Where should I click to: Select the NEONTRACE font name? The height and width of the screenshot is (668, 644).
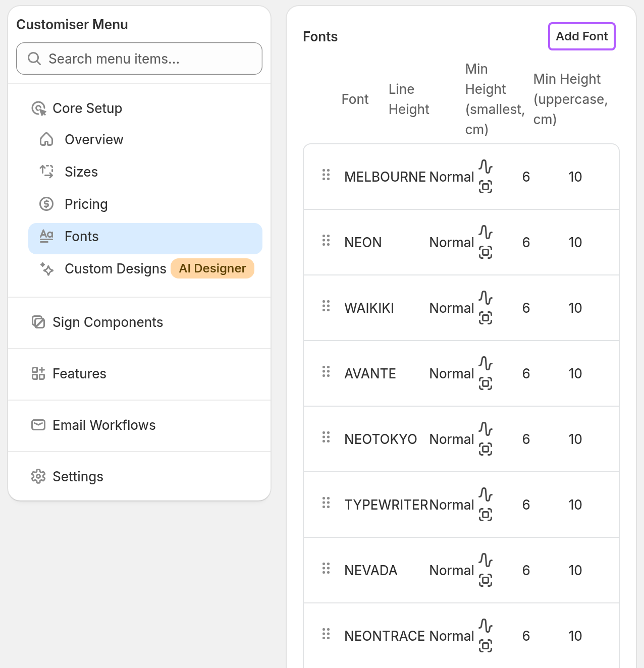(385, 636)
